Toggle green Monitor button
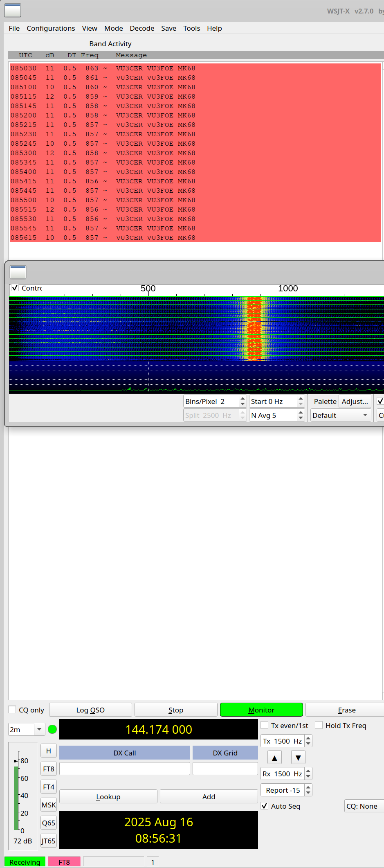The height and width of the screenshot is (868, 384). pos(261,710)
